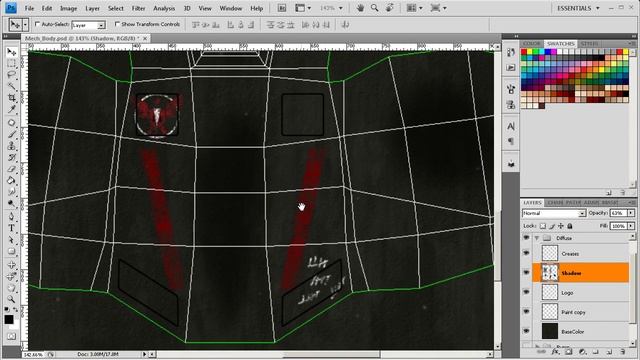
Task: Click the Zoom tool in application bar
Action: [374, 8]
